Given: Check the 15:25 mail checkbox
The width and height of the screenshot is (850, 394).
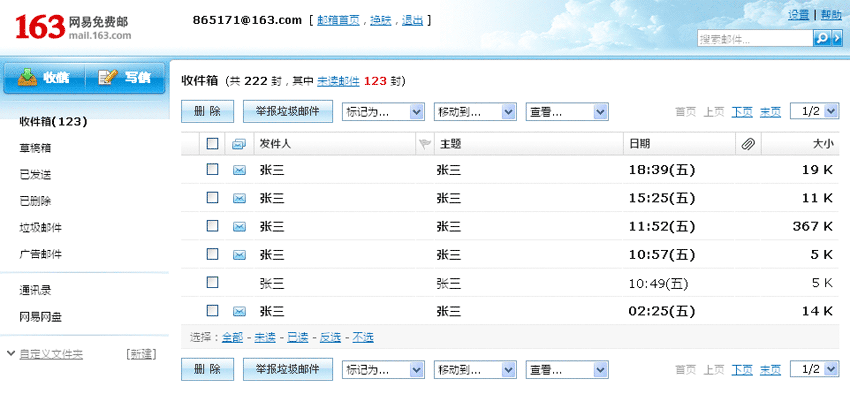Looking at the screenshot, I should 212,198.
